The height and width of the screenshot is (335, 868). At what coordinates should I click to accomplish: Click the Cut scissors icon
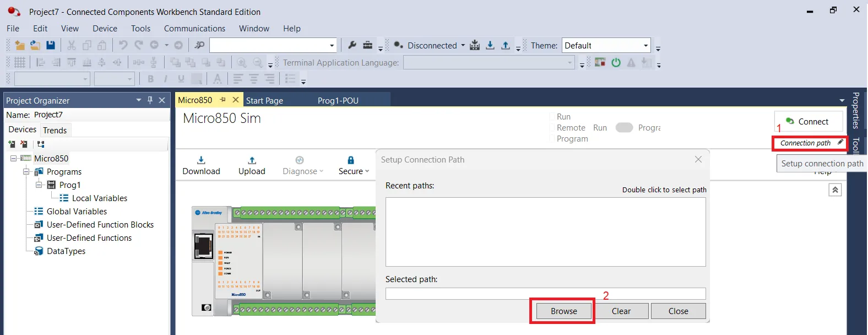coord(72,45)
